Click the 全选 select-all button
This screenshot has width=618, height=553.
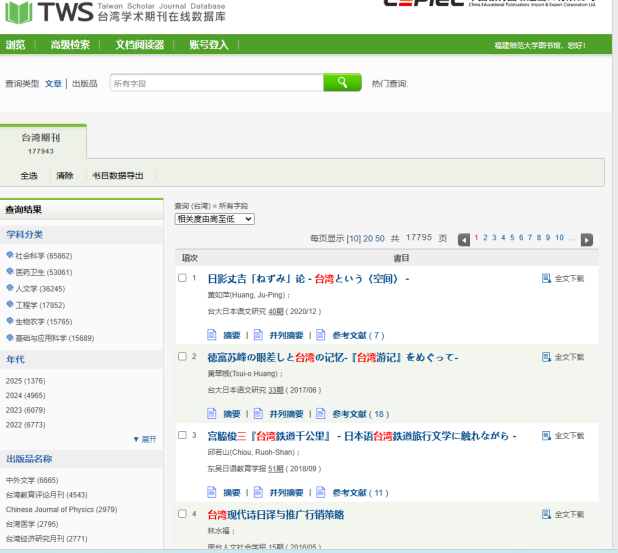29,176
